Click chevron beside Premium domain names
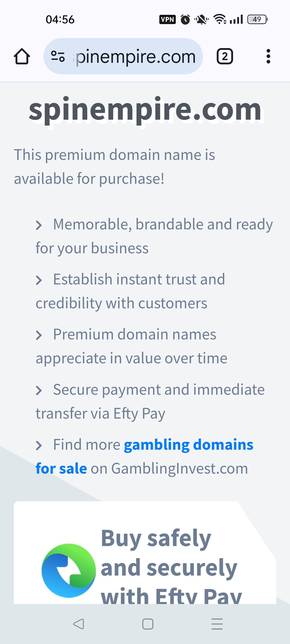This screenshot has height=644, width=290. (39, 335)
